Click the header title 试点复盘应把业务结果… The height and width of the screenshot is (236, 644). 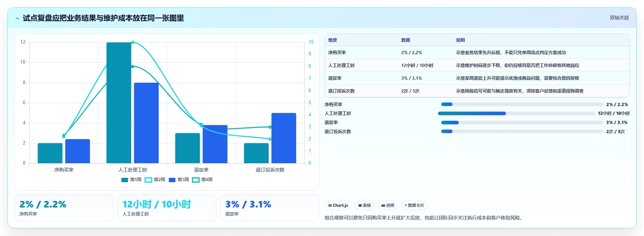coord(103,18)
